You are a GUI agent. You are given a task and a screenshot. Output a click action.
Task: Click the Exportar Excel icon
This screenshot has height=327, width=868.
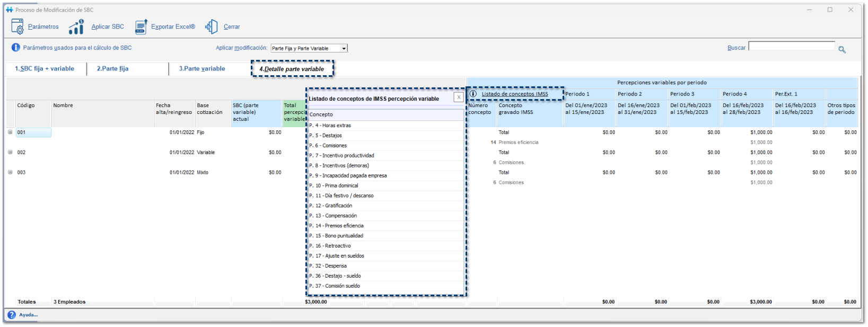[x=141, y=26]
